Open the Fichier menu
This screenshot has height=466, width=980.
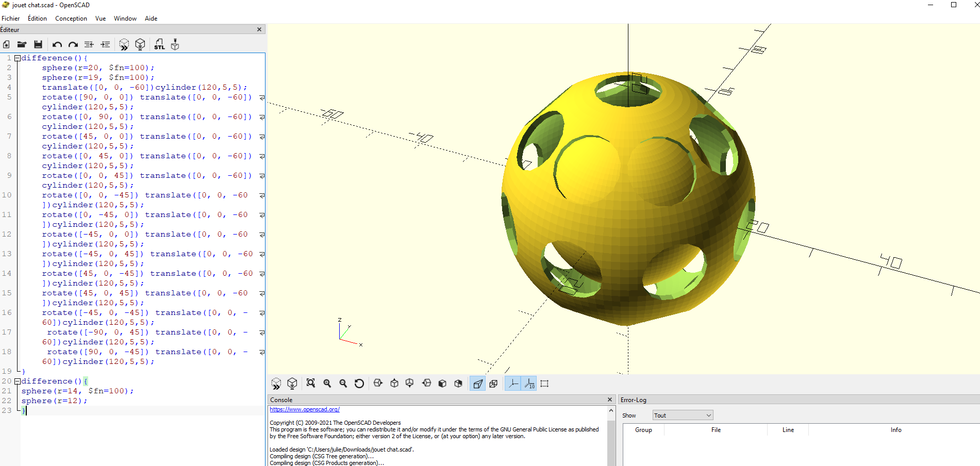click(11, 19)
